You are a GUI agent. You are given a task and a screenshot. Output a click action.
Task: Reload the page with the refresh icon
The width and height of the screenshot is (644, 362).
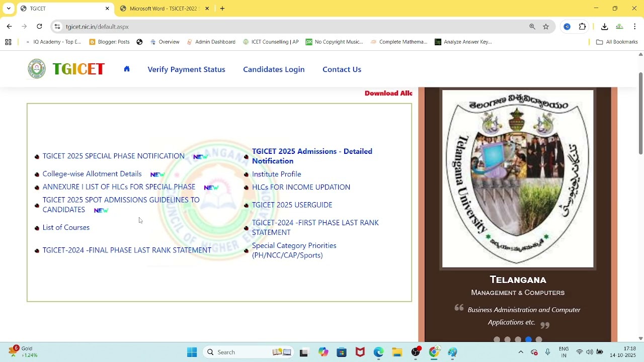(39, 26)
